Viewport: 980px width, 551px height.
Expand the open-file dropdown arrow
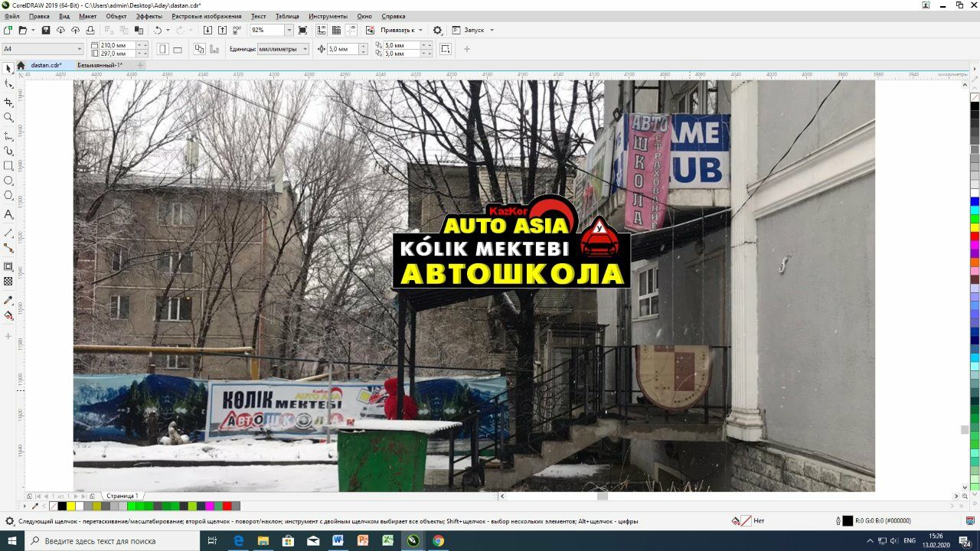click(x=32, y=30)
